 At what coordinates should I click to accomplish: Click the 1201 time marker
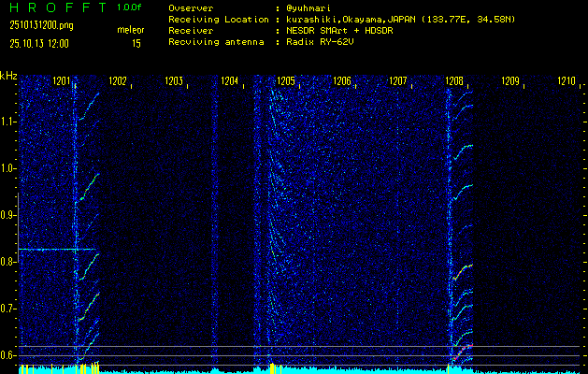click(x=62, y=82)
